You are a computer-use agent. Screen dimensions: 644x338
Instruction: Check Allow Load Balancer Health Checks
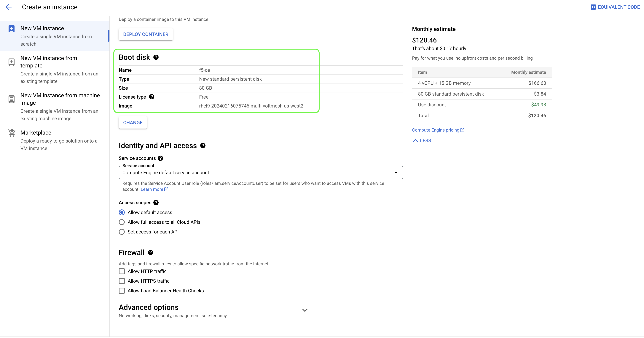122,291
